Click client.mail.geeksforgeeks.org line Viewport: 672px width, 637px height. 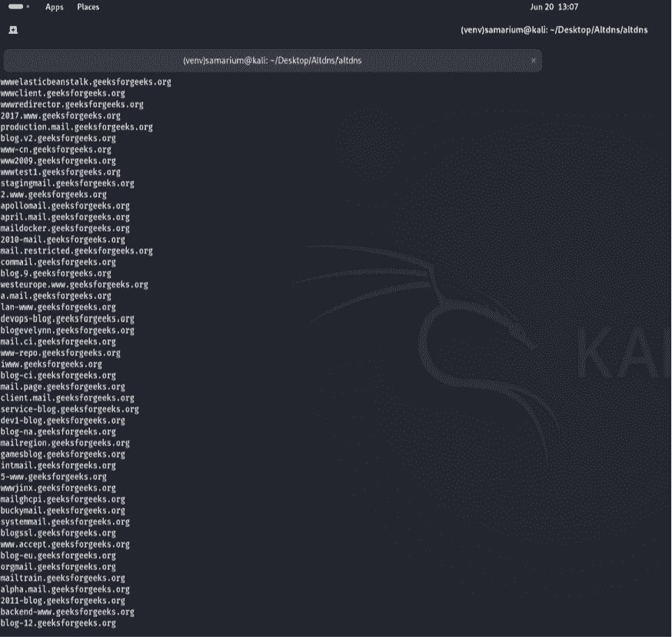coord(68,398)
